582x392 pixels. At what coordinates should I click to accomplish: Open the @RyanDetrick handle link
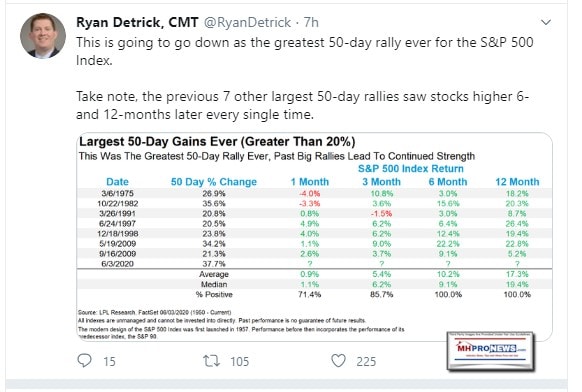[x=247, y=23]
